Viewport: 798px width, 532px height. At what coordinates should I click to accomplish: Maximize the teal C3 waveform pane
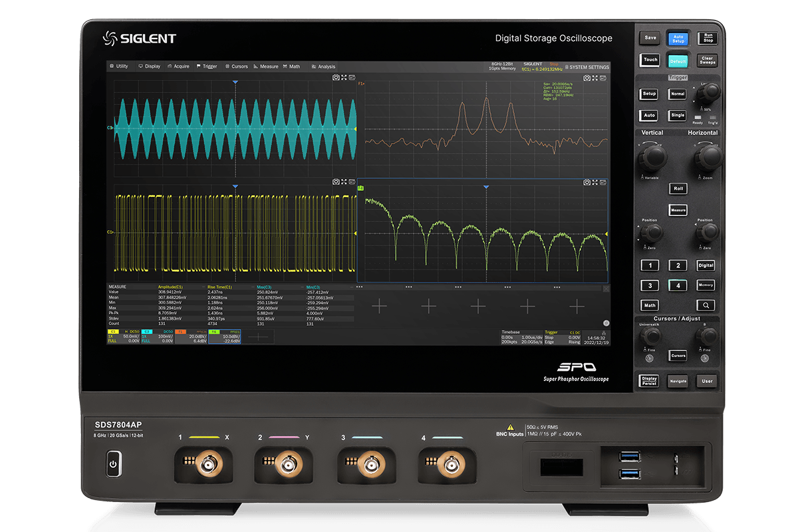(344, 78)
